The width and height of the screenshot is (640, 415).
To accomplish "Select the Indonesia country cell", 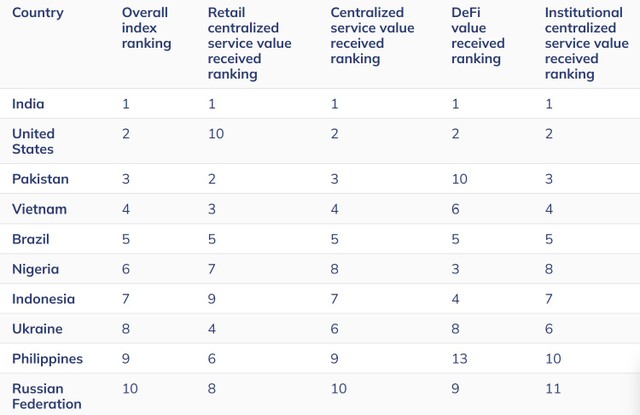I will tap(44, 299).
